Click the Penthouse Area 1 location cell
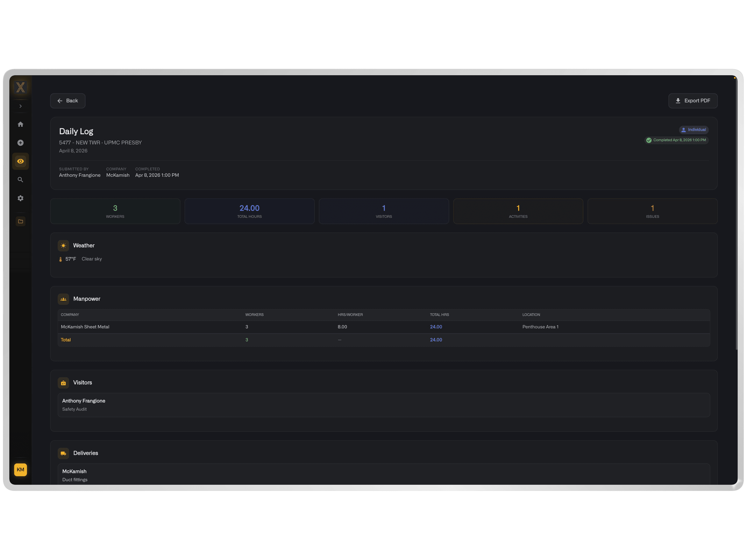This screenshot has height=560, width=747. coord(540,327)
